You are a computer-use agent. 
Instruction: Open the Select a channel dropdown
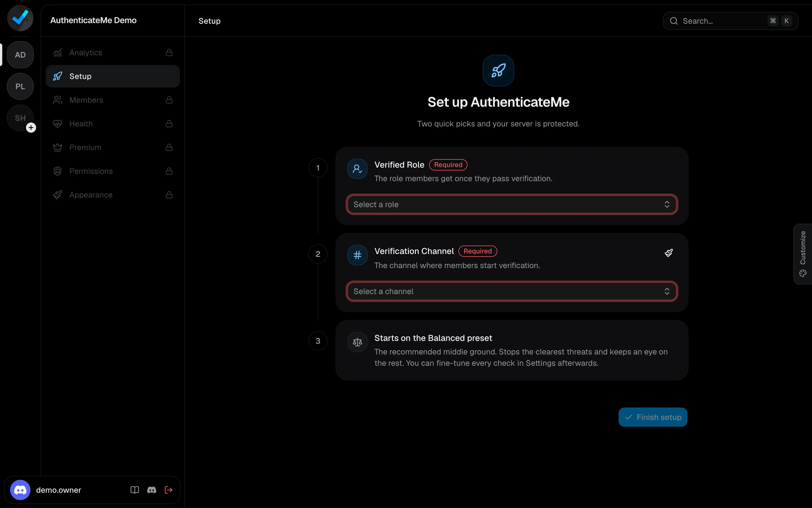(512, 291)
